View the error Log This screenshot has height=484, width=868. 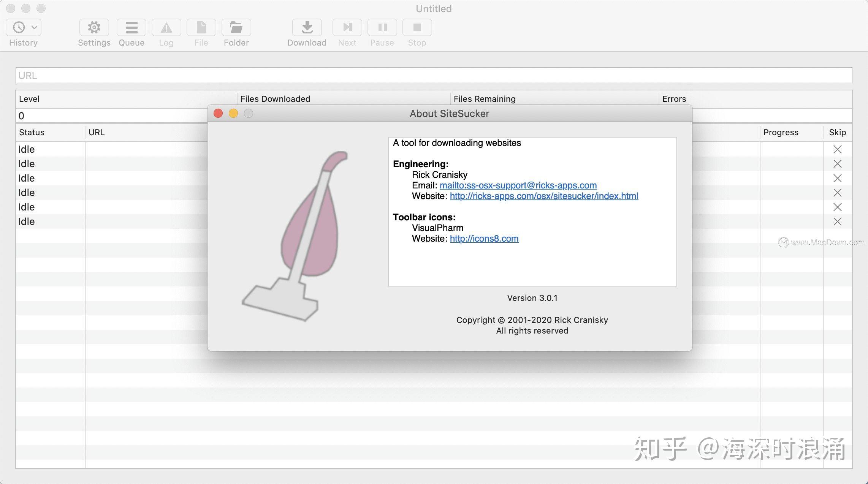click(166, 27)
